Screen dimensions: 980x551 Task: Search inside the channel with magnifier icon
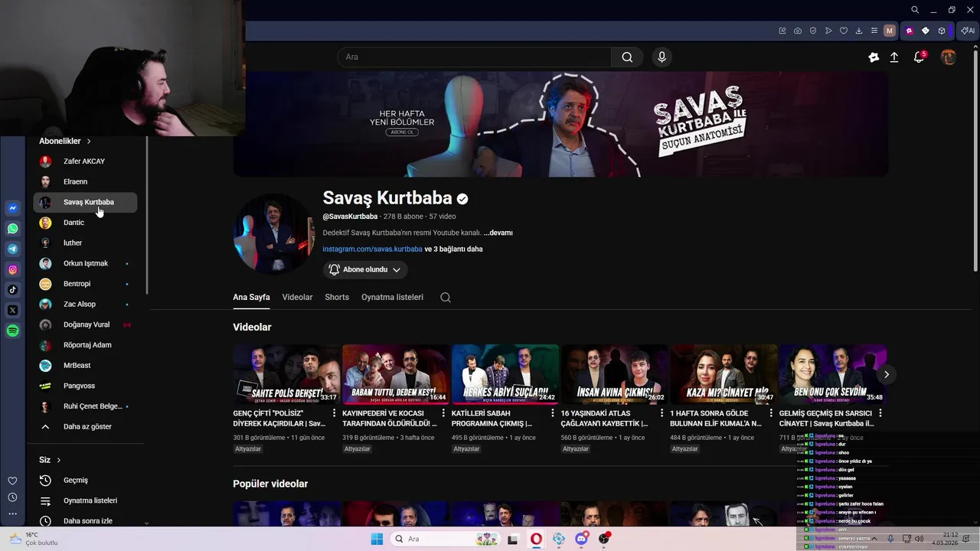click(446, 297)
